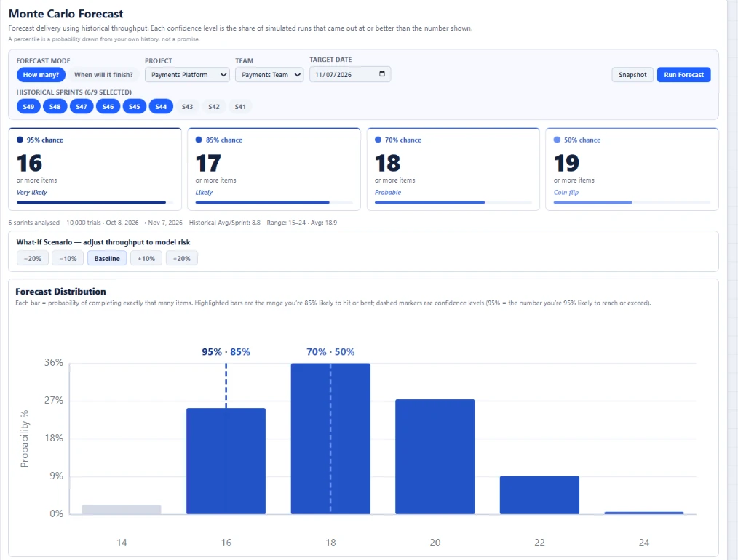Click the tallest distribution bar at 18
Viewport: 738px width, 560px height.
330,439
